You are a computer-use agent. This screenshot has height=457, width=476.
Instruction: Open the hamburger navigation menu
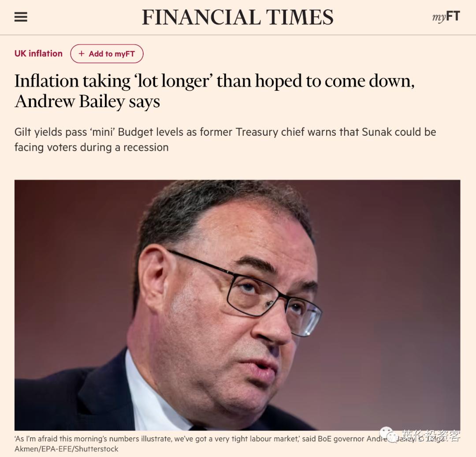[x=21, y=17]
